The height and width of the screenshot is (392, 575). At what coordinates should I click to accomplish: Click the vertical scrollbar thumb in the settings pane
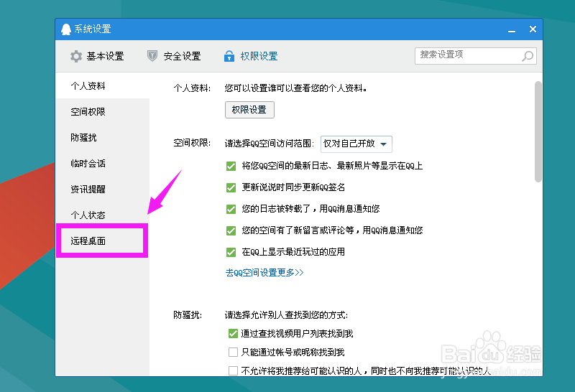pyautogui.click(x=538, y=132)
